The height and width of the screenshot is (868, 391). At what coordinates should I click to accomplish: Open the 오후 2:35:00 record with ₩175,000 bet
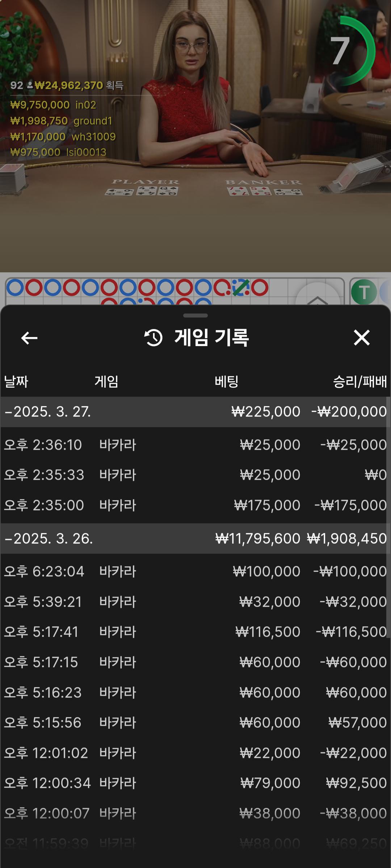195,505
